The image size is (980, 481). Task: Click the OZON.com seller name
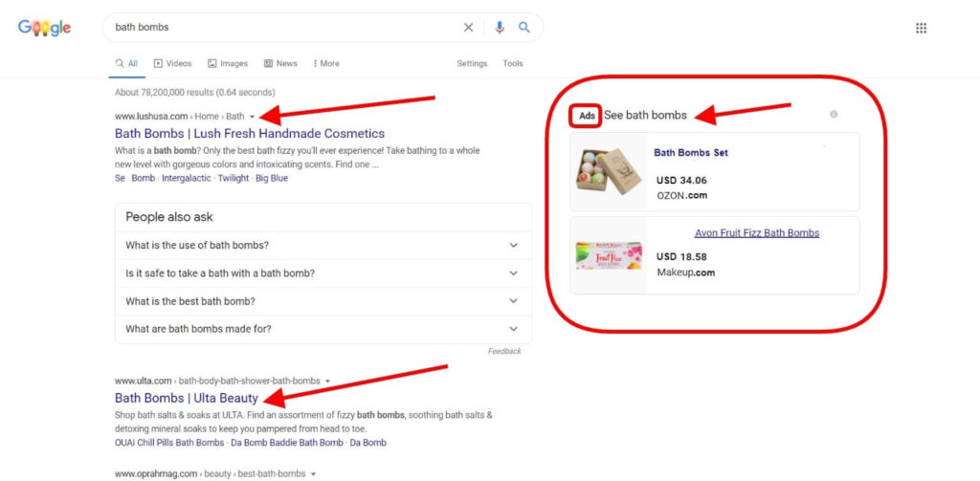coord(681,195)
